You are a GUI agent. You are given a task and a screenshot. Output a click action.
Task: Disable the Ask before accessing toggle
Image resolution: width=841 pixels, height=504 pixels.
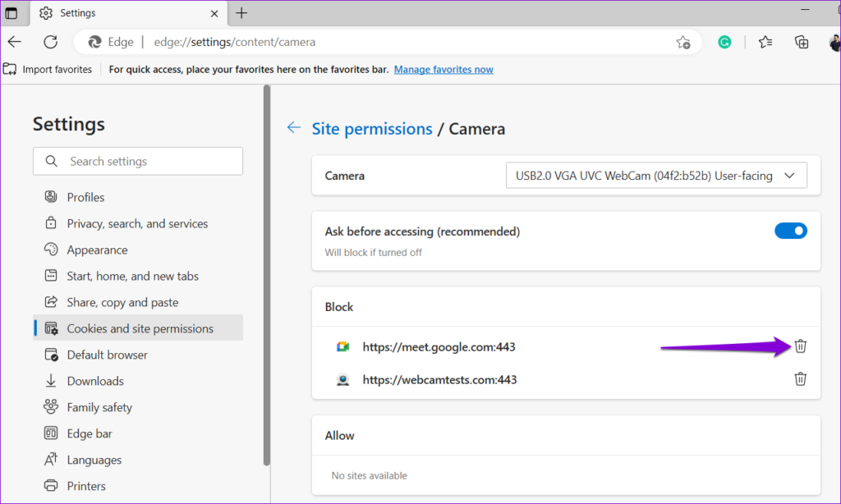tap(790, 231)
